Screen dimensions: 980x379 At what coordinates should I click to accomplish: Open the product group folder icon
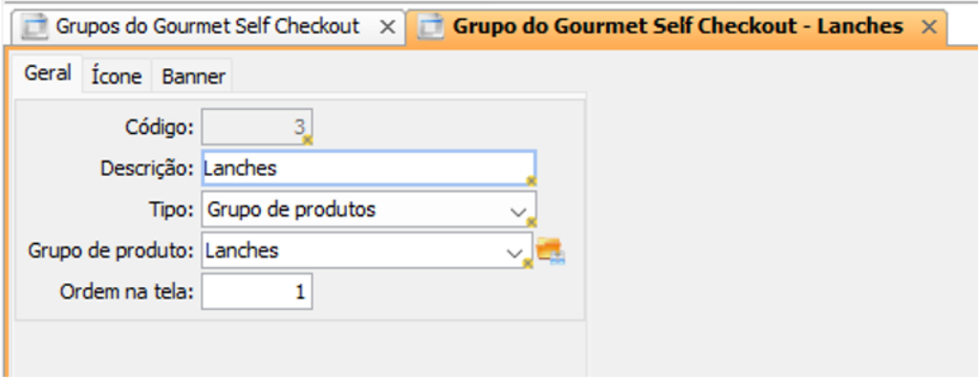click(x=551, y=251)
